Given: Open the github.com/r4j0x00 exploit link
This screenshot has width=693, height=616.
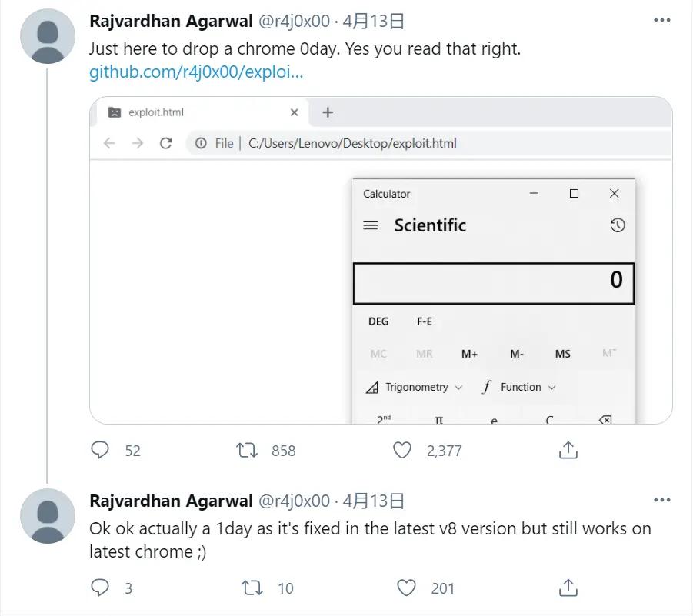Looking at the screenshot, I should pos(196,72).
